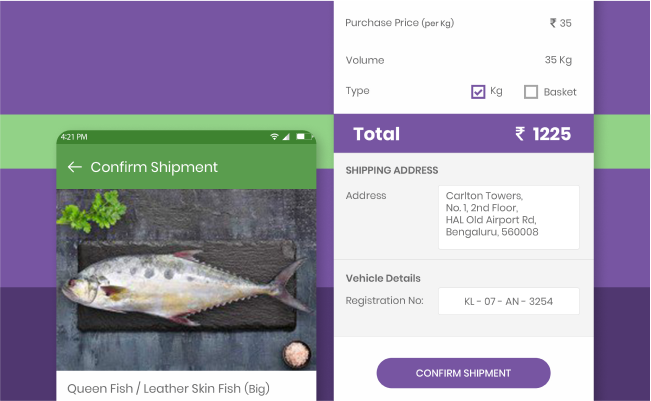Image resolution: width=651 pixels, height=401 pixels.
Task: Tap the cellular signal icon in status bar
Action: pyautogui.click(x=286, y=137)
